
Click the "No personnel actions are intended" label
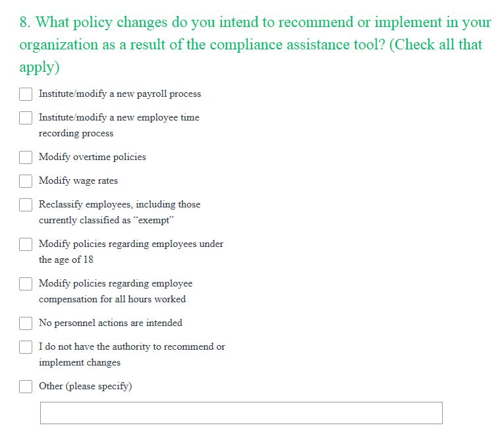pos(111,323)
